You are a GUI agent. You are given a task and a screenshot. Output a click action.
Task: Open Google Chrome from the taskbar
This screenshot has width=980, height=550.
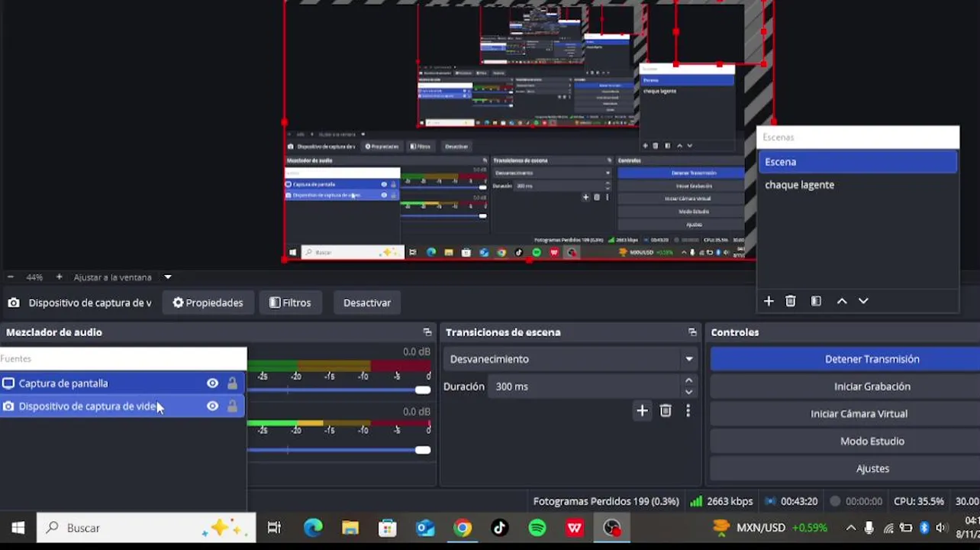pos(463,528)
